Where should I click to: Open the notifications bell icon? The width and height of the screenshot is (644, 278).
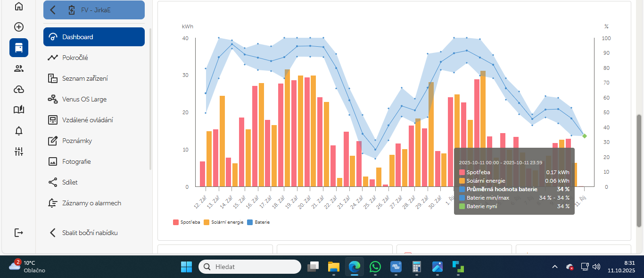(x=19, y=131)
